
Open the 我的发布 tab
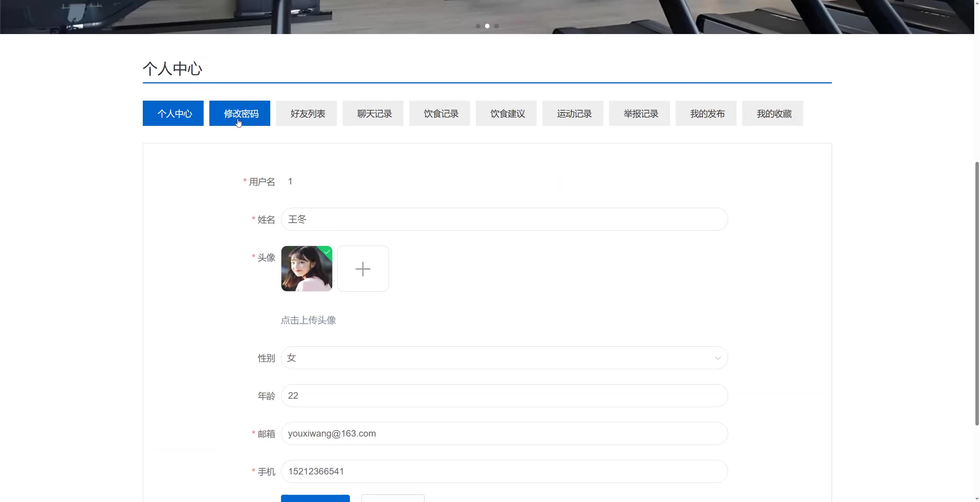pyautogui.click(x=706, y=113)
